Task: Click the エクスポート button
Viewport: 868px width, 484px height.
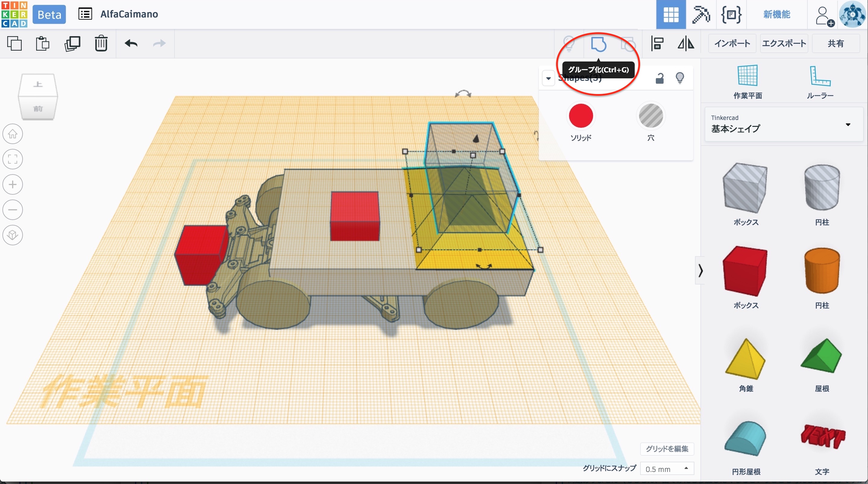Action: (784, 43)
